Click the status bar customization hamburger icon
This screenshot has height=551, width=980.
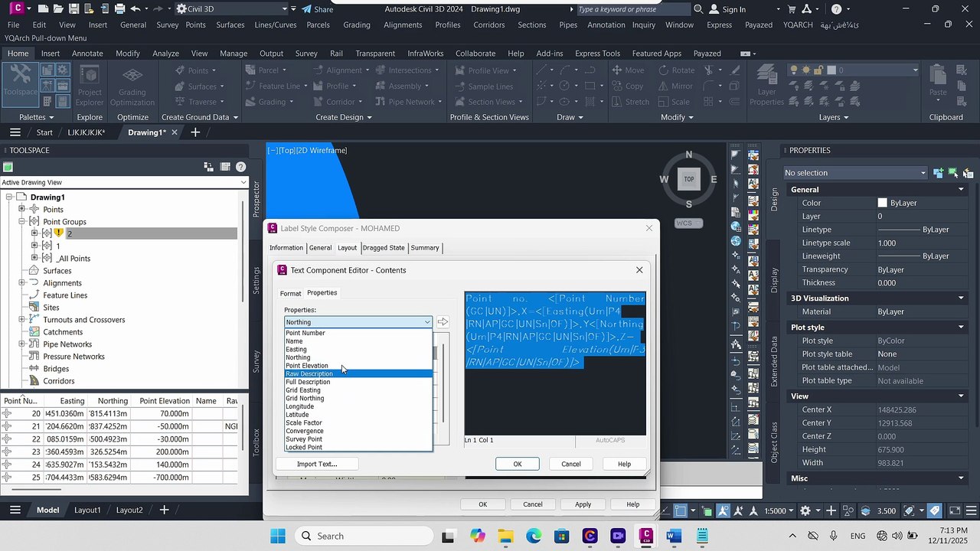(972, 510)
